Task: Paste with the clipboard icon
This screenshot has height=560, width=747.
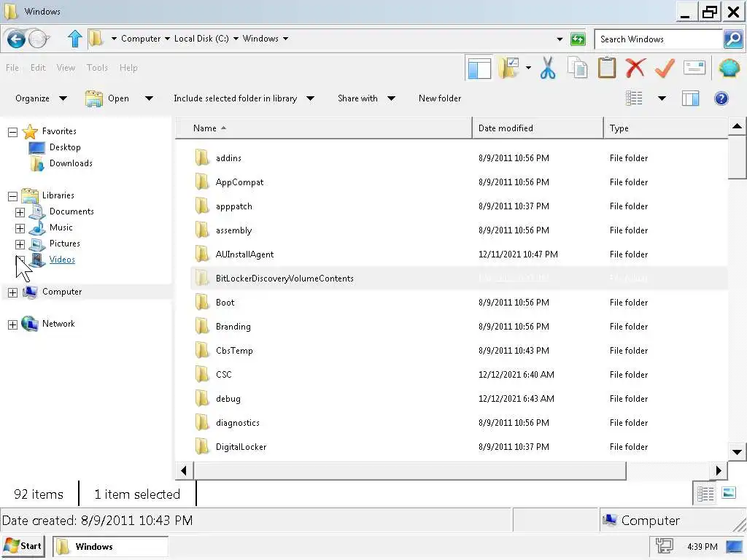Action: tap(606, 68)
